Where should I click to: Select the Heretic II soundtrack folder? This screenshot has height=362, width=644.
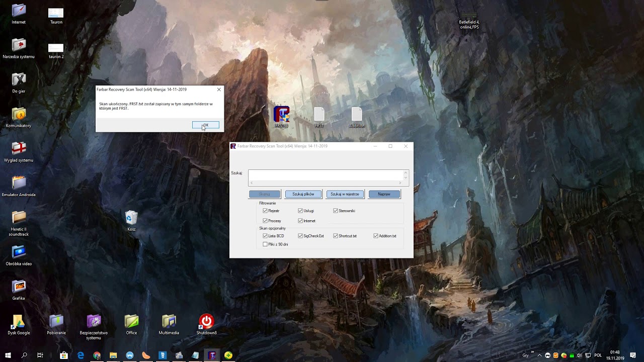pos(19,223)
